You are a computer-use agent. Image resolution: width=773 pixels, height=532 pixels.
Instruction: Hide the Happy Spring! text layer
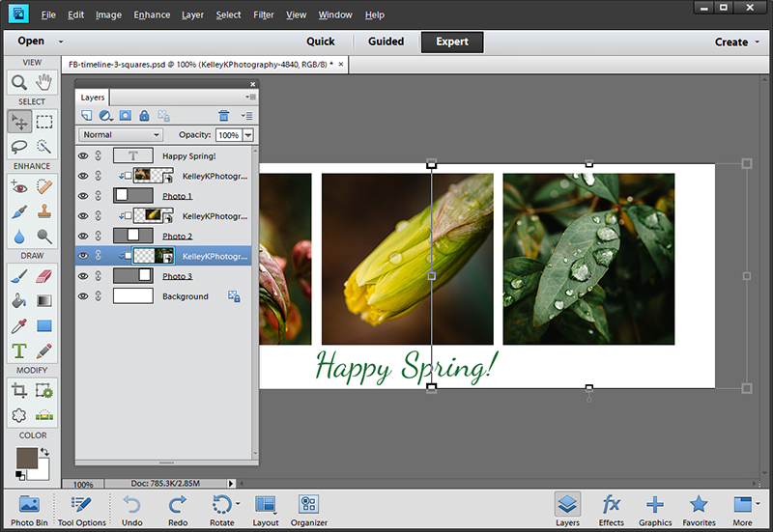click(x=83, y=155)
